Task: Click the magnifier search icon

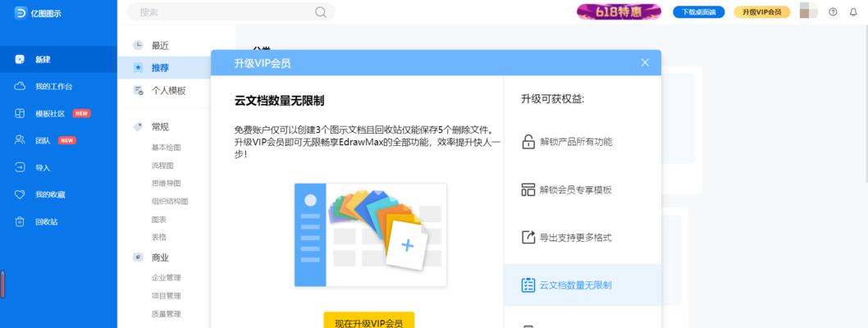Action: (x=321, y=12)
